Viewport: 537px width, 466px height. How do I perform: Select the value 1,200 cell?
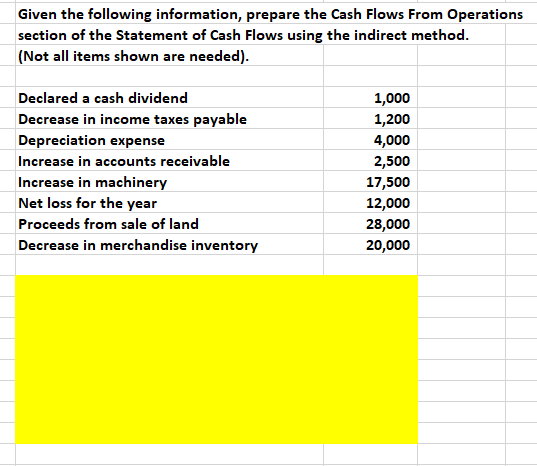(370, 119)
